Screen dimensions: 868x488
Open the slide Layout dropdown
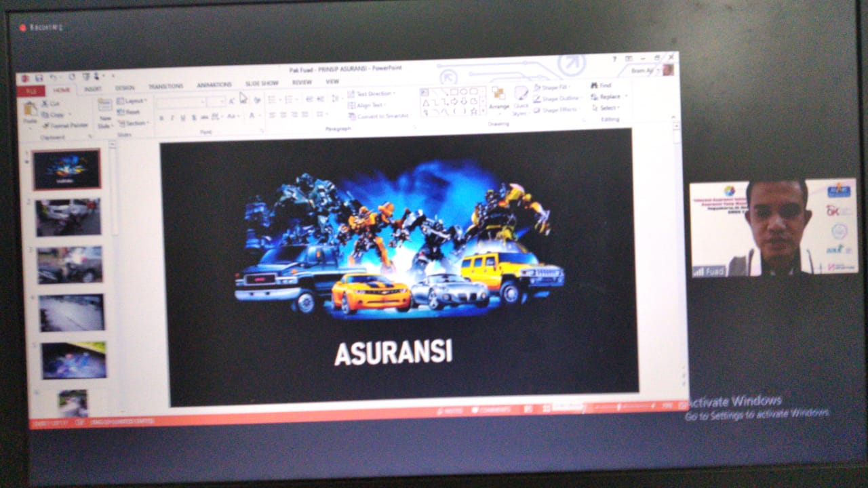click(132, 101)
